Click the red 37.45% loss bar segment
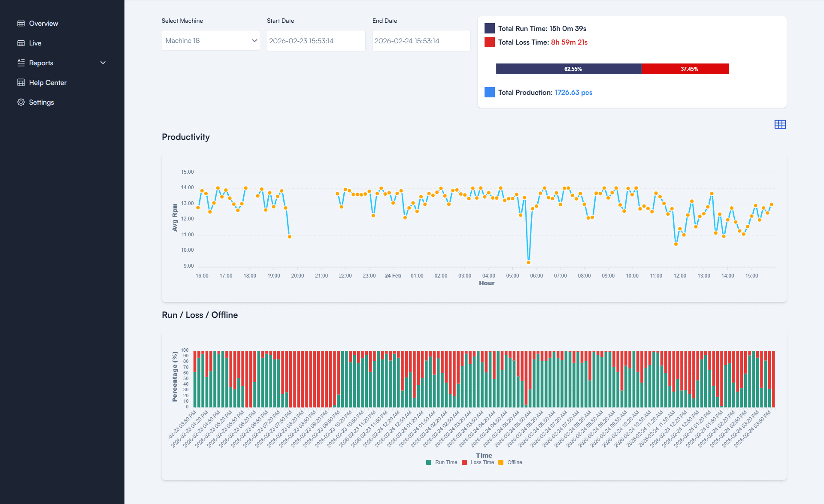This screenshot has width=824, height=504. point(685,69)
